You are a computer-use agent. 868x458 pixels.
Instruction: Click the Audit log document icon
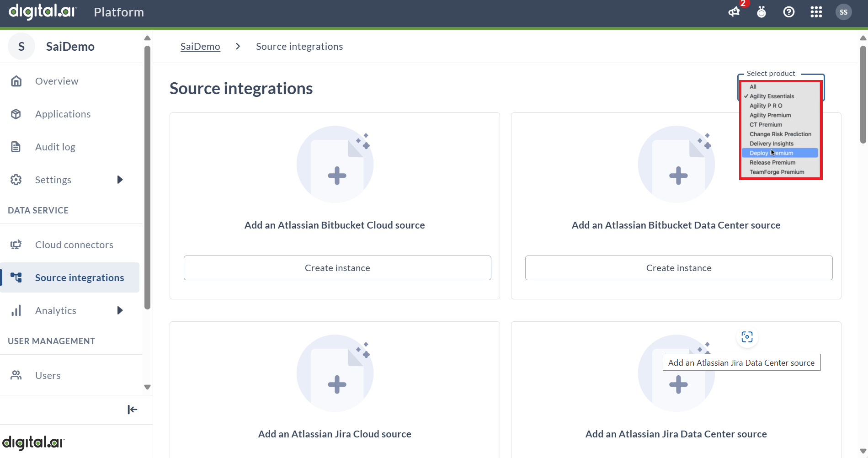pyautogui.click(x=16, y=147)
